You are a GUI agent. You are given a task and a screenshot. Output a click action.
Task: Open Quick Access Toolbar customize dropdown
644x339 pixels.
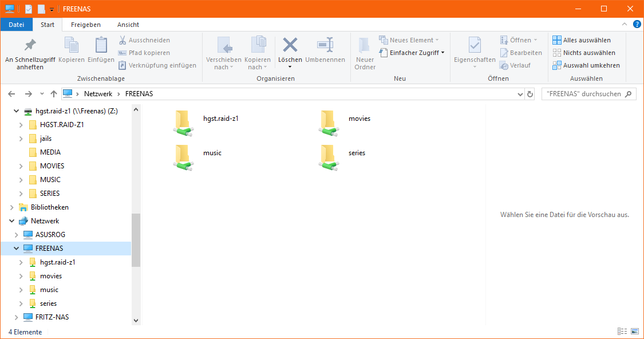[x=52, y=9]
